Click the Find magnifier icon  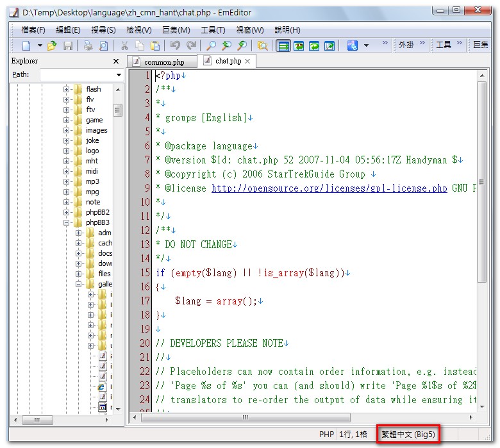pyautogui.click(x=211, y=46)
